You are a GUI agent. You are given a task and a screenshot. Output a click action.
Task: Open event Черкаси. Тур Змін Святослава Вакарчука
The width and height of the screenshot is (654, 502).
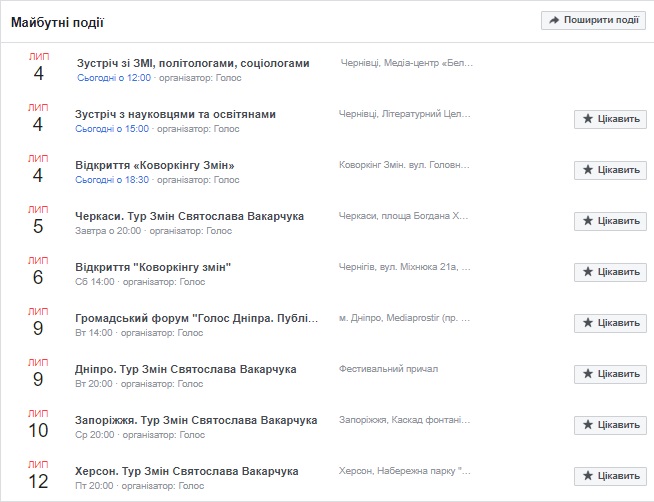point(189,216)
